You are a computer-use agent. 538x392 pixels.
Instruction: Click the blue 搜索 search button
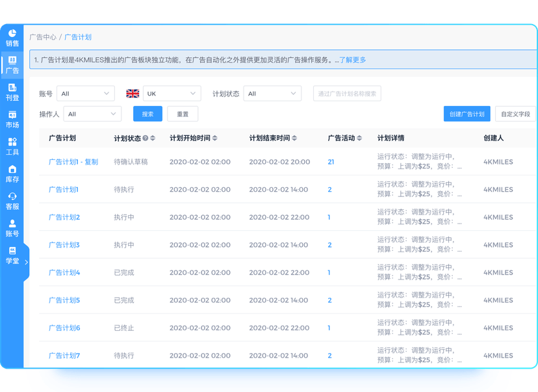coord(147,114)
